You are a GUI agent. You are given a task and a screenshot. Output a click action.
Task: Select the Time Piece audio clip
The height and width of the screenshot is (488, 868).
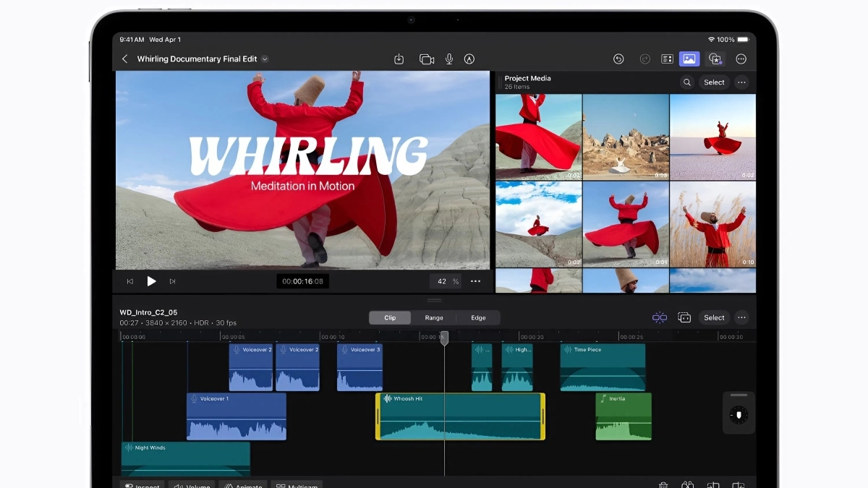click(x=603, y=367)
